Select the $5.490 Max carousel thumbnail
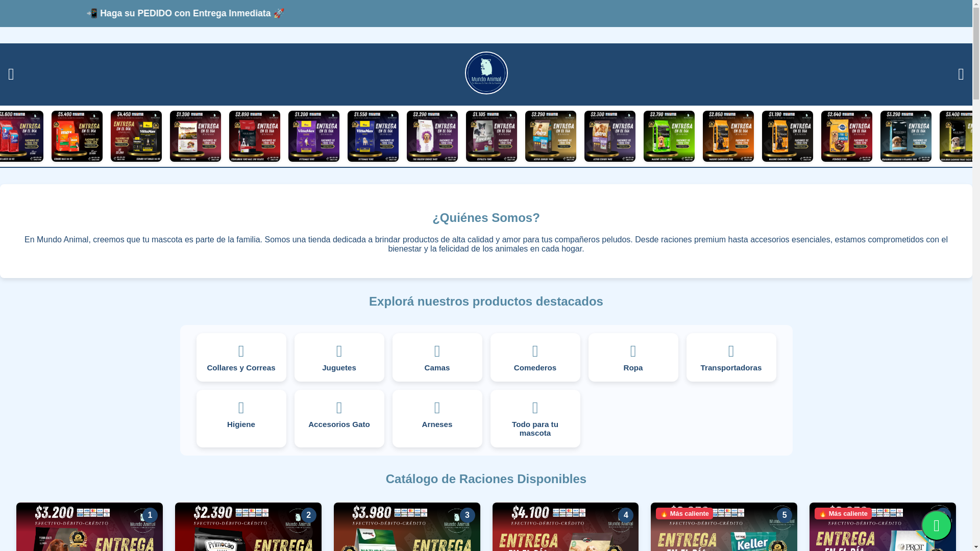 click(x=77, y=136)
